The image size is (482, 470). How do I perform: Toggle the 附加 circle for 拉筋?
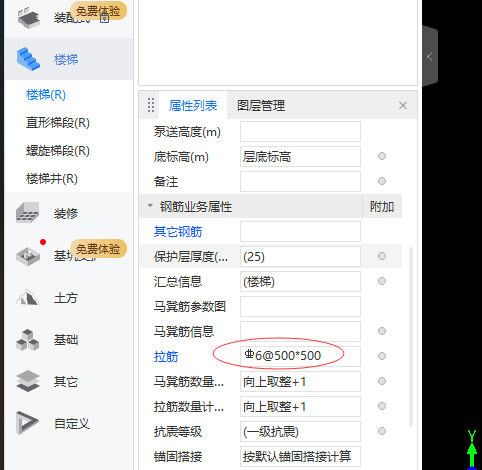(x=382, y=356)
